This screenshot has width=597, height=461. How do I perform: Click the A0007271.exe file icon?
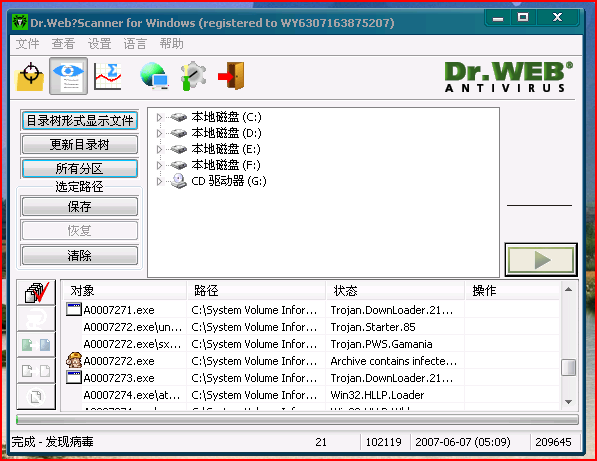(74, 309)
